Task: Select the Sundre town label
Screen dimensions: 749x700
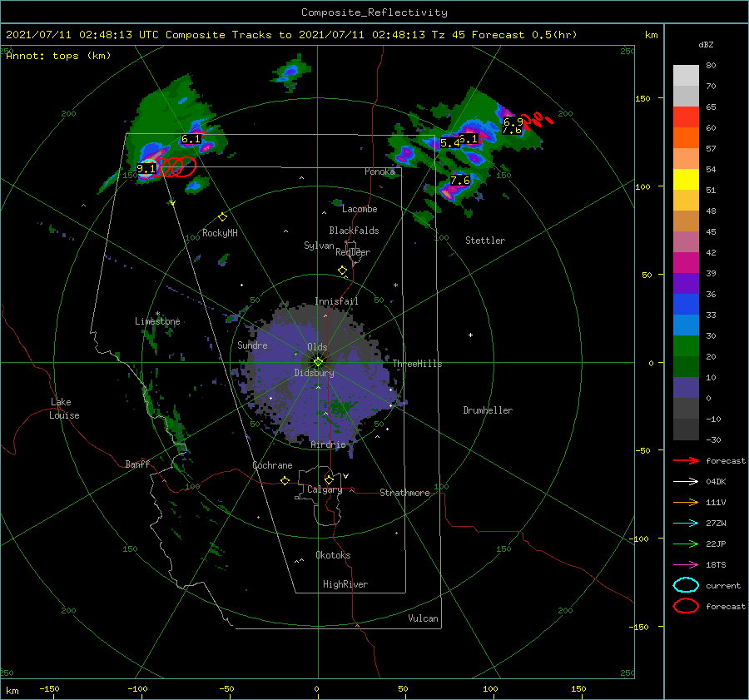Action: pos(252,345)
